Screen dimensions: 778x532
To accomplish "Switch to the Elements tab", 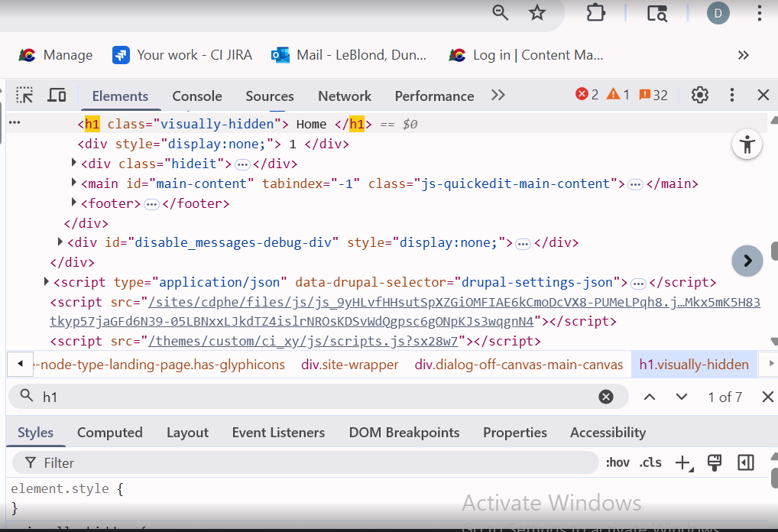I will click(120, 96).
